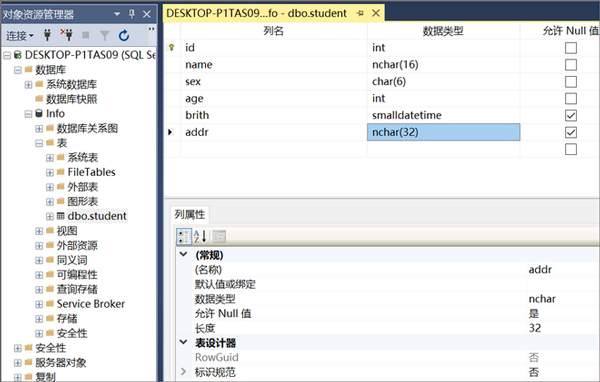Screen dimensions: 600x382
Task: Expand the 标识规范 property row
Action: tap(183, 371)
